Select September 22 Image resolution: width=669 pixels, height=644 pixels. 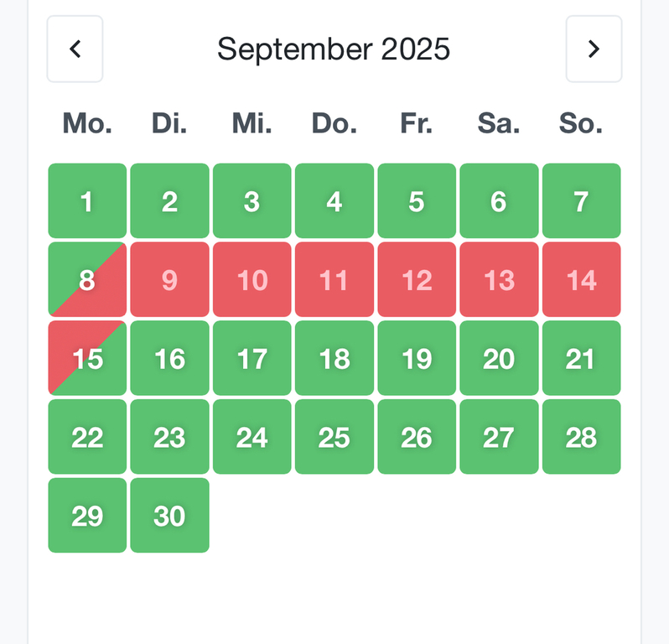point(87,438)
